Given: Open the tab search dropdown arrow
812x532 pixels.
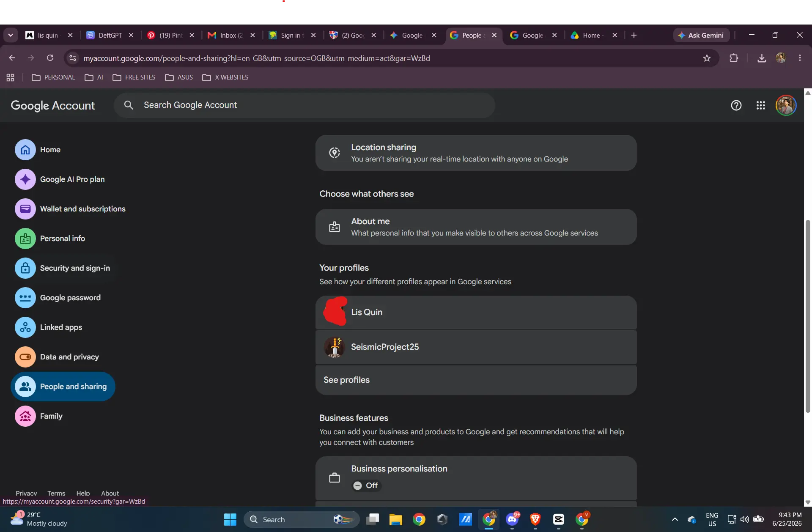Looking at the screenshot, I should pyautogui.click(x=11, y=36).
